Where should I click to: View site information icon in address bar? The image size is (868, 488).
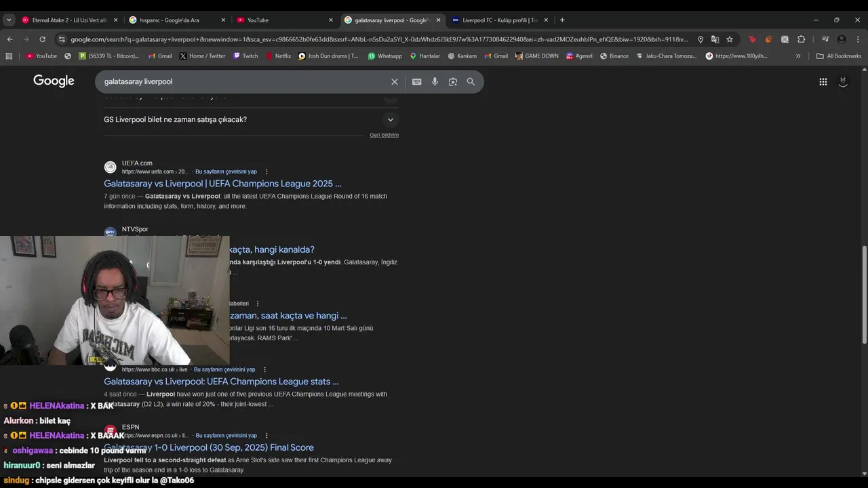tap(62, 39)
